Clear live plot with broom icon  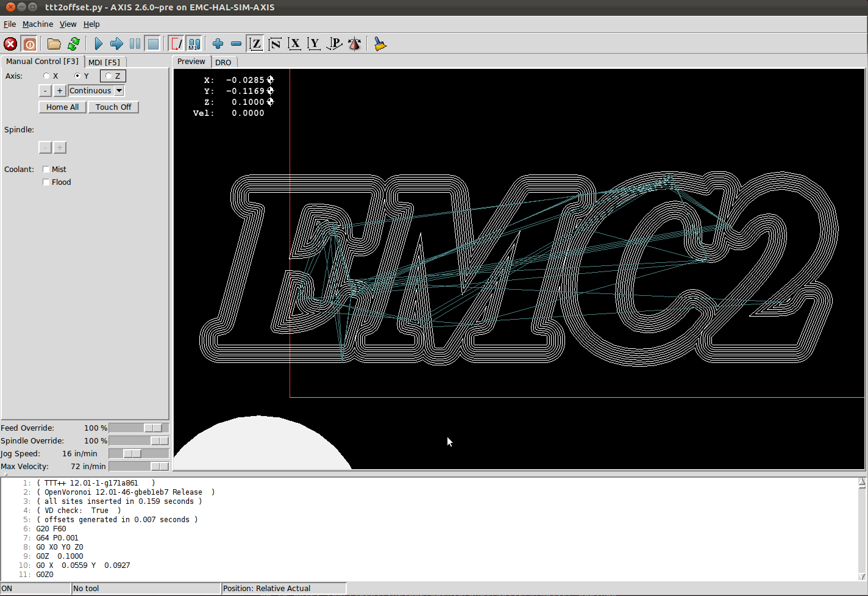(380, 44)
